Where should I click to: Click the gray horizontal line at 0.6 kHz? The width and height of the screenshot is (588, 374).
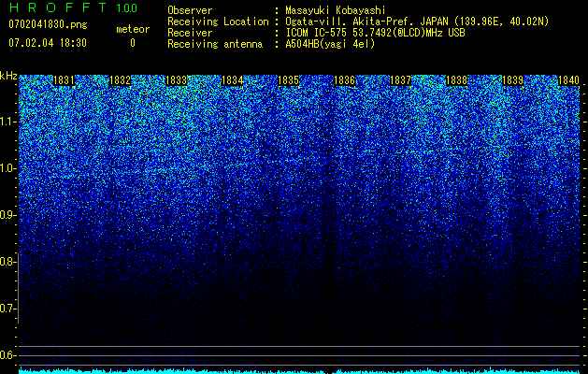pos(299,355)
